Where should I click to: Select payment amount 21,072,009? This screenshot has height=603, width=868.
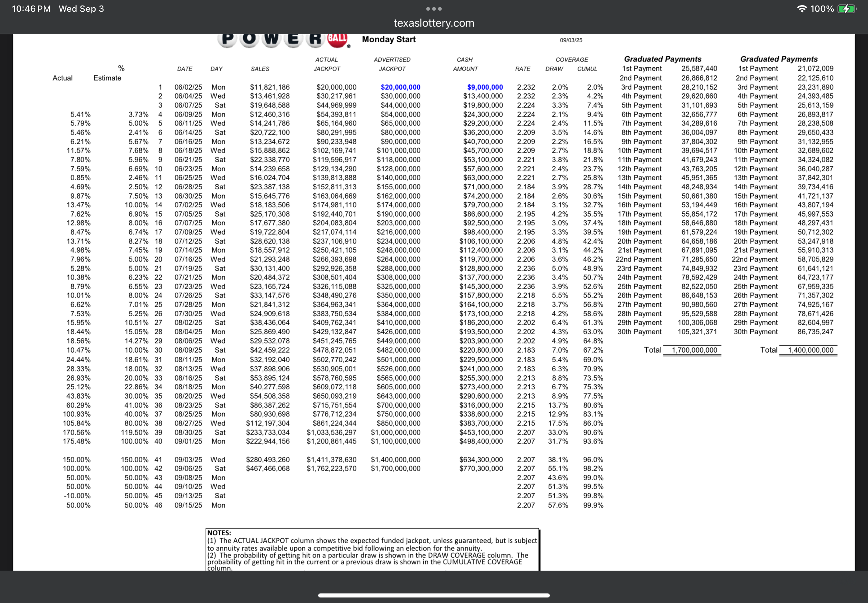[x=815, y=69]
